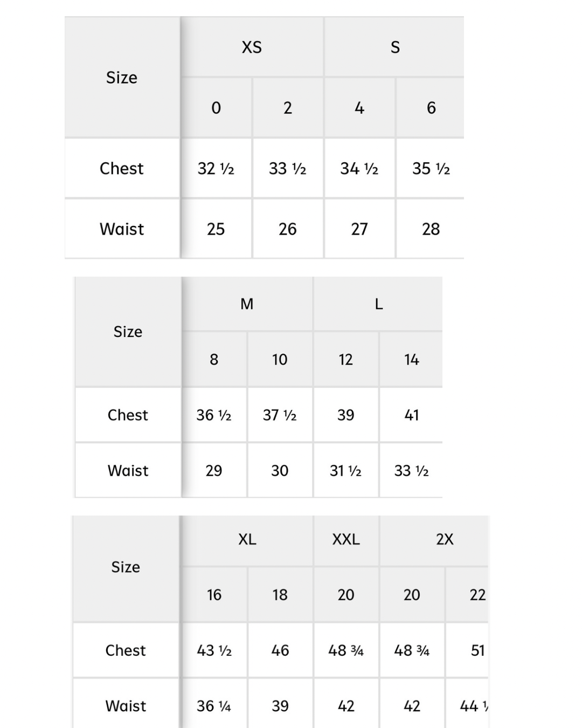Click the waist value 25 cell

pyautogui.click(x=216, y=229)
